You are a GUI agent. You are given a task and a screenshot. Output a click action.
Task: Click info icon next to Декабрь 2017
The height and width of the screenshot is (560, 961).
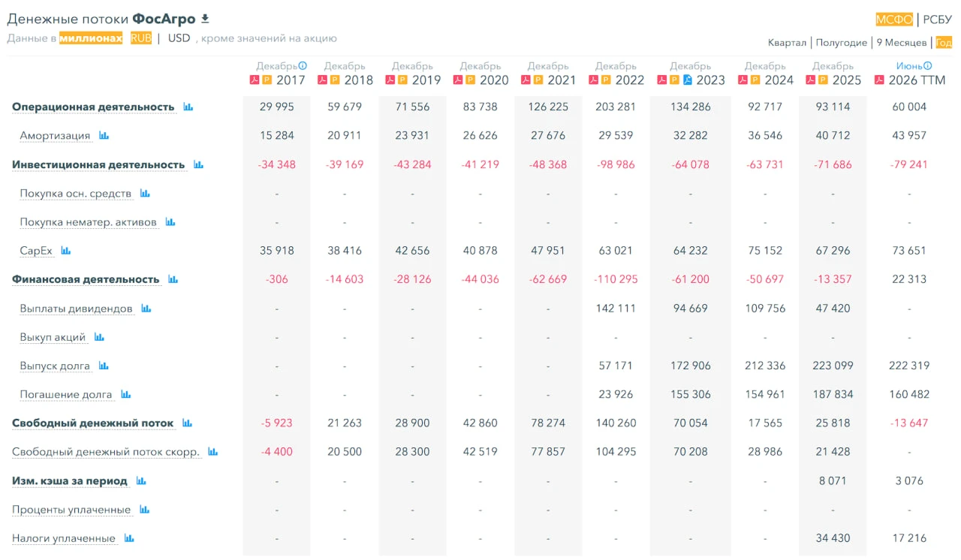[303, 66]
